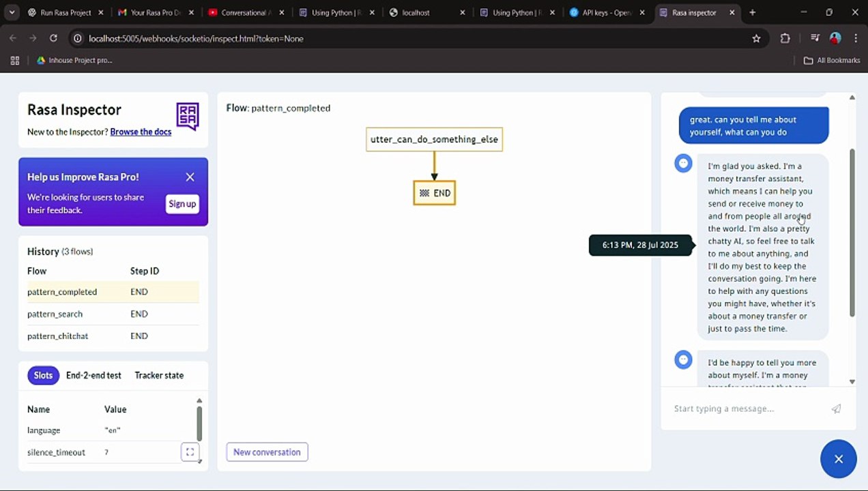Open the apps grid in bookmarks bar
Viewport: 868px width, 491px height.
15,60
